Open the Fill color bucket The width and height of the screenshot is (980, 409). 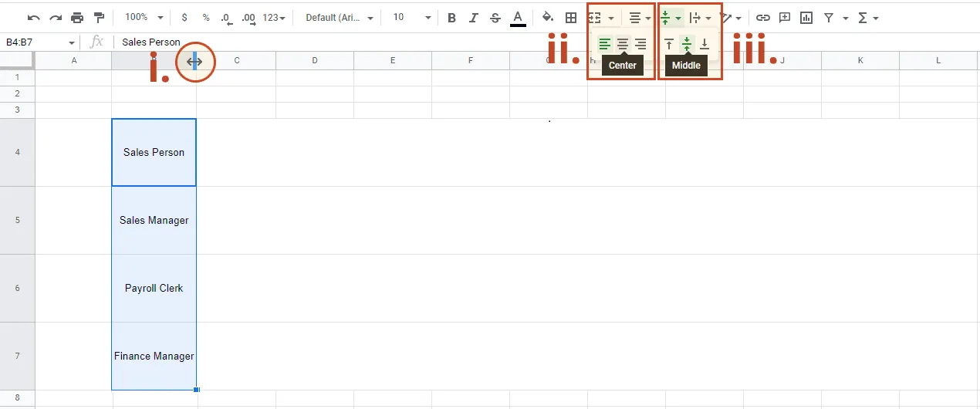(x=547, y=17)
